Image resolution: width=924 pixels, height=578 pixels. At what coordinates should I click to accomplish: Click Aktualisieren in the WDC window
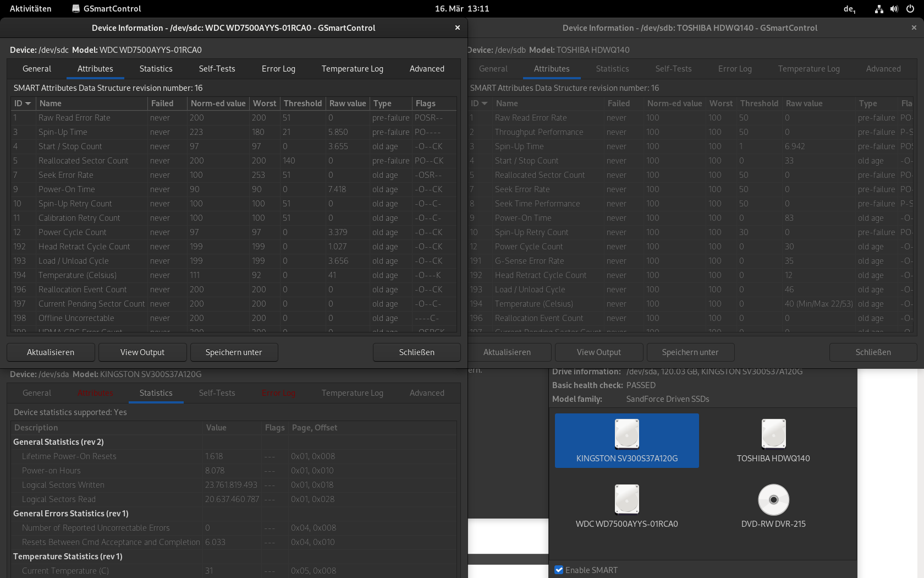[x=51, y=352]
